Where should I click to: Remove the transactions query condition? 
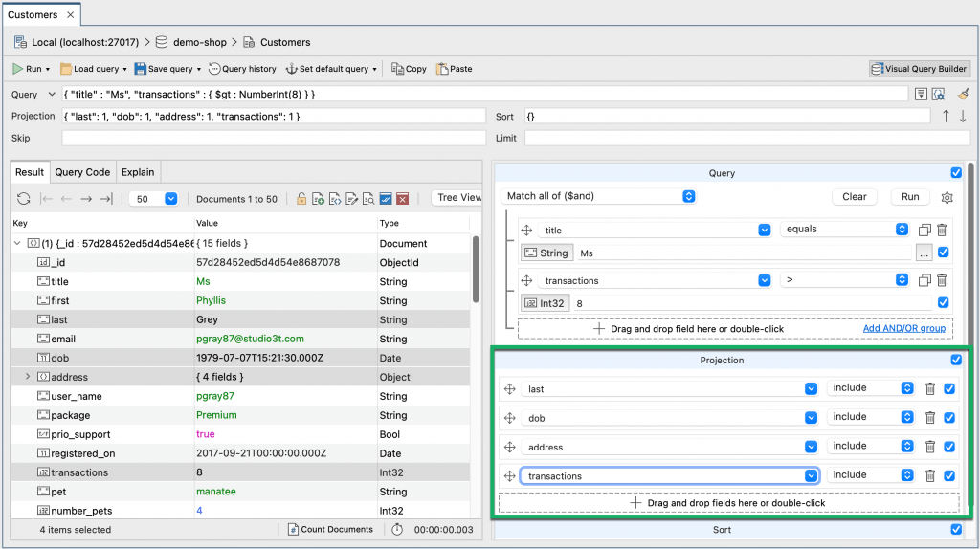pos(942,280)
